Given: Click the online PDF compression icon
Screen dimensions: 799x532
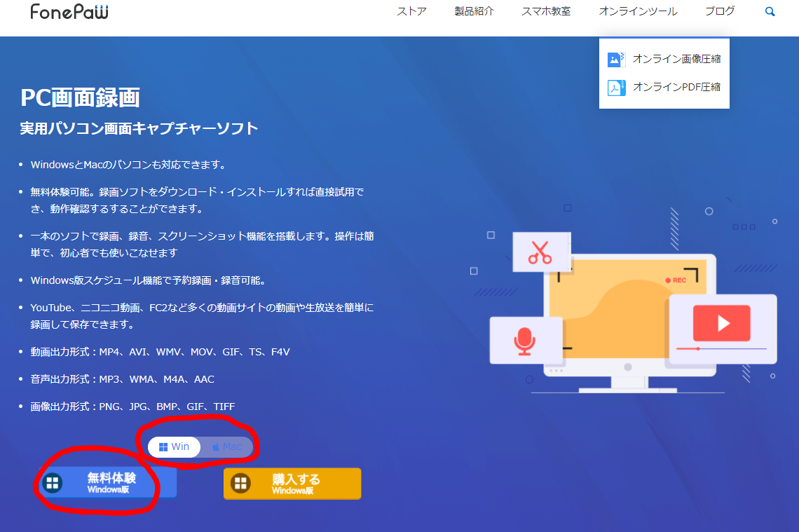Looking at the screenshot, I should point(616,88).
